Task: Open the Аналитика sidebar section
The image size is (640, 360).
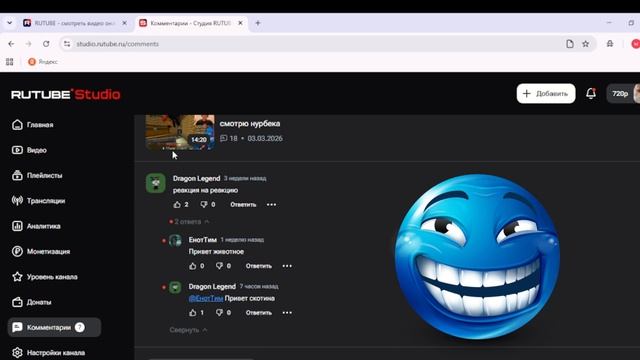Action: tap(36, 226)
